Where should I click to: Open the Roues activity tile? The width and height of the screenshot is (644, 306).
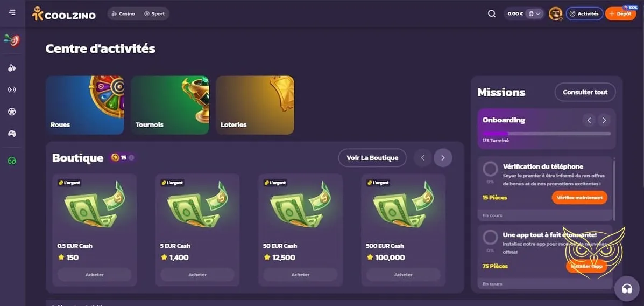(84, 105)
